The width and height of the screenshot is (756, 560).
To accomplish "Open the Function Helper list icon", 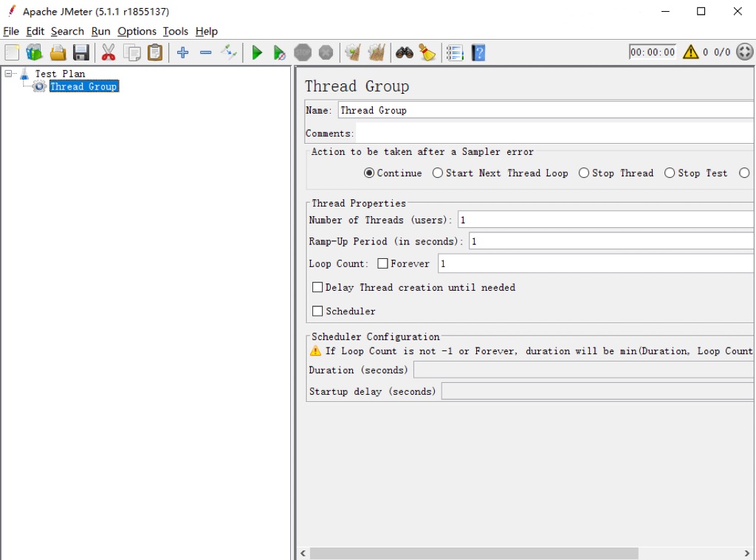I will coord(455,52).
